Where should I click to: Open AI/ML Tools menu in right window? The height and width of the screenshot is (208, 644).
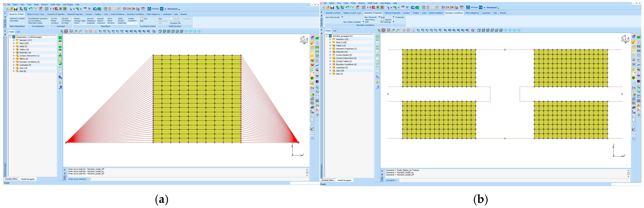373,3
